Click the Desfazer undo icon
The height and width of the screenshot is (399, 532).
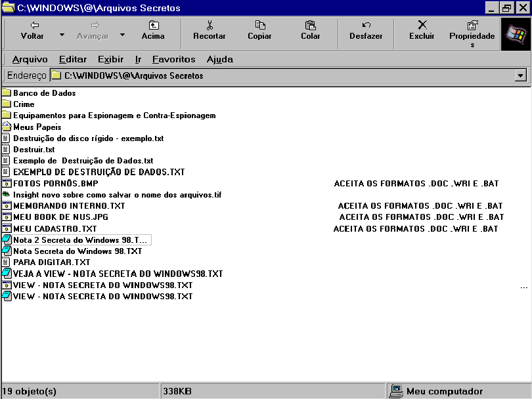[366, 25]
